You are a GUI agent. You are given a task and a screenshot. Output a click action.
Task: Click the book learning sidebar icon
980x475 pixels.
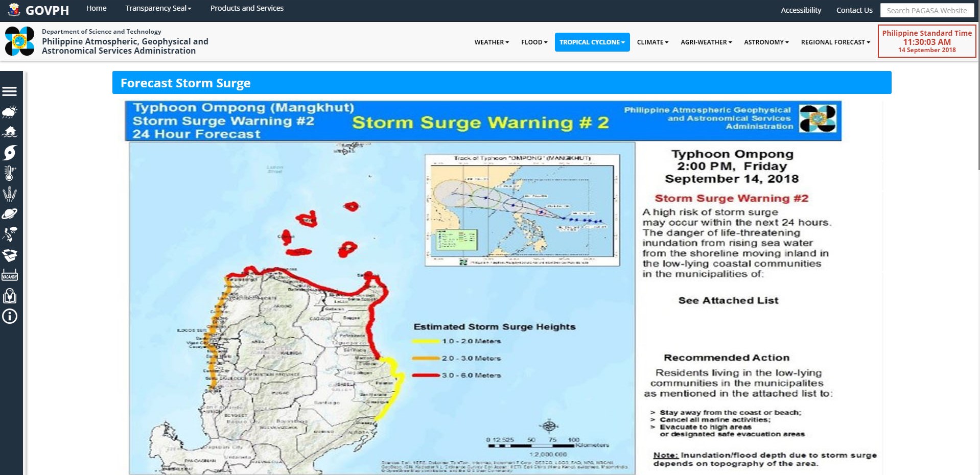pos(10,296)
